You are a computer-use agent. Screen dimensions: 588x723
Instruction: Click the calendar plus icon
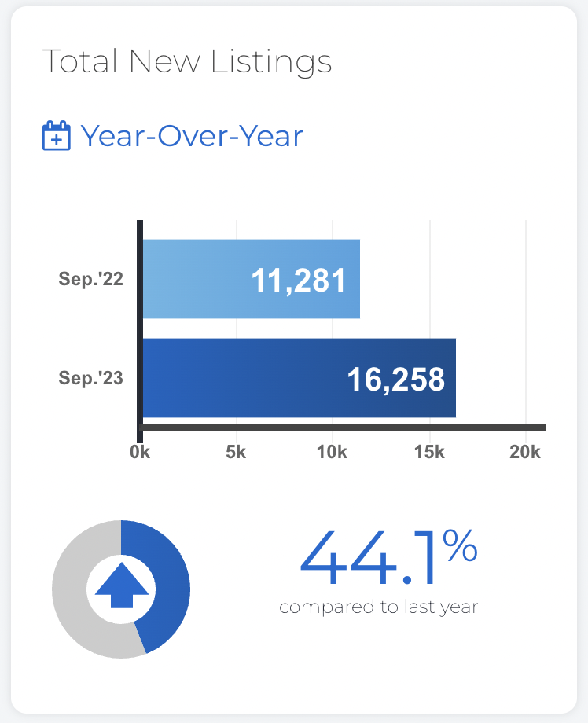pos(57,135)
